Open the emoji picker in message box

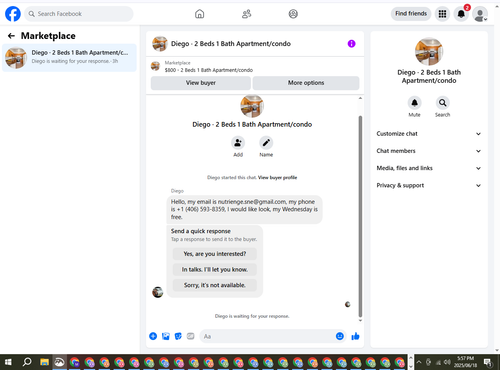tap(340, 336)
